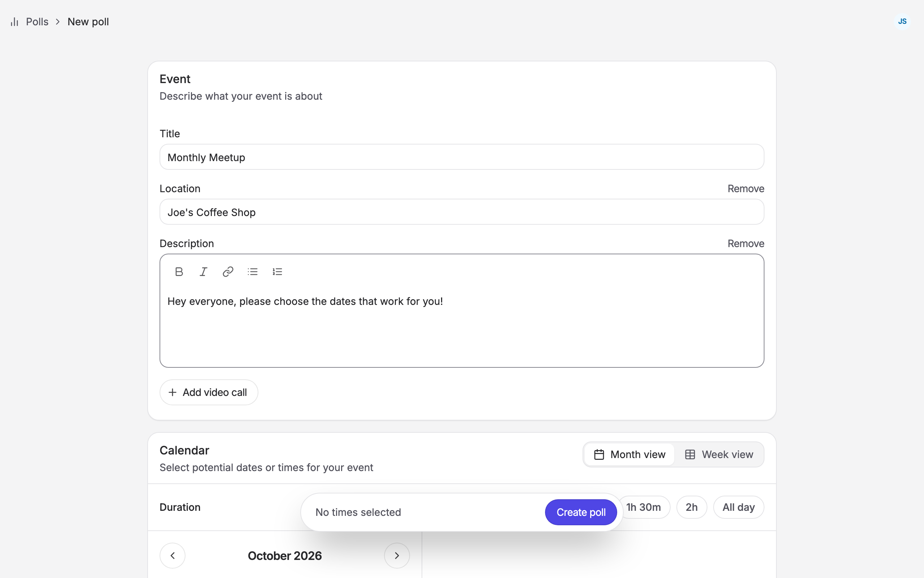
Task: Insert a numbered list in description
Action: point(277,272)
